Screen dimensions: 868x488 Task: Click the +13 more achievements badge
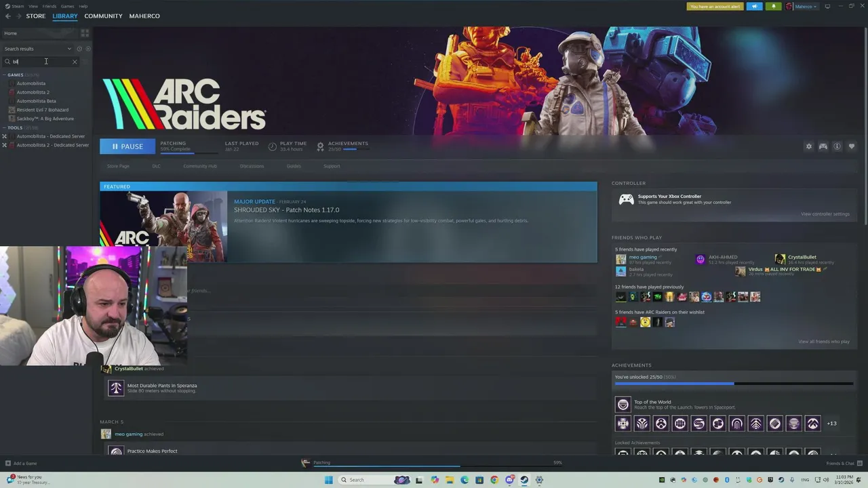click(x=831, y=424)
